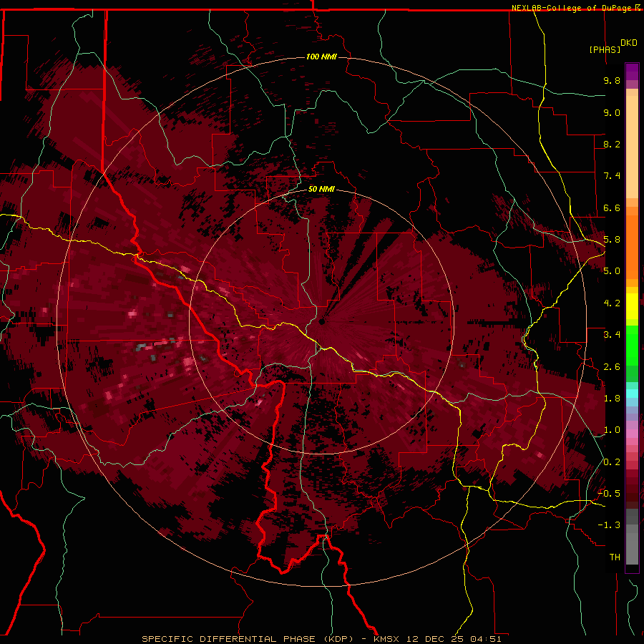
Task: Pick the purple swatch atop the color bar
Action: 632,72
